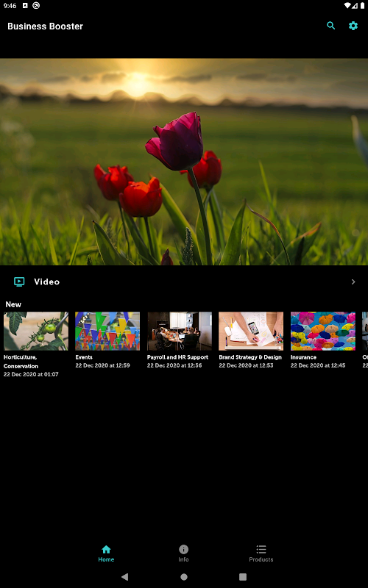This screenshot has height=588, width=368.
Task: Tap the 'Horticulture, Conservation' title text
Action: 21,362
